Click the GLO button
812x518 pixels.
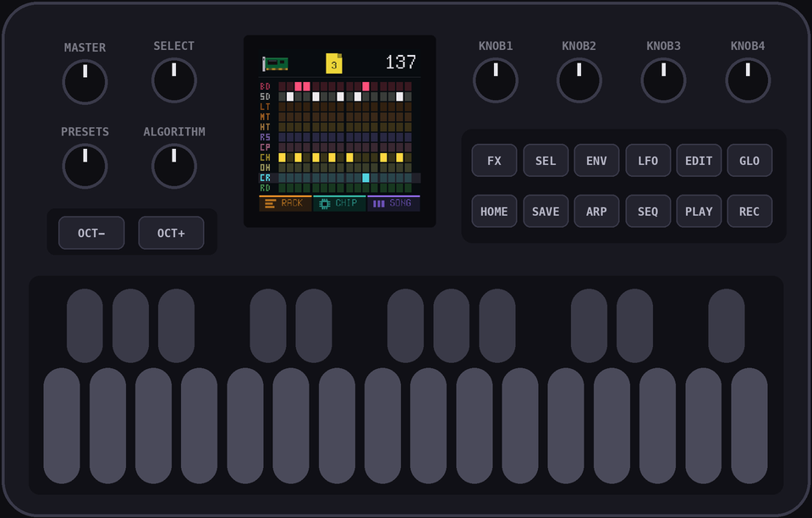749,161
